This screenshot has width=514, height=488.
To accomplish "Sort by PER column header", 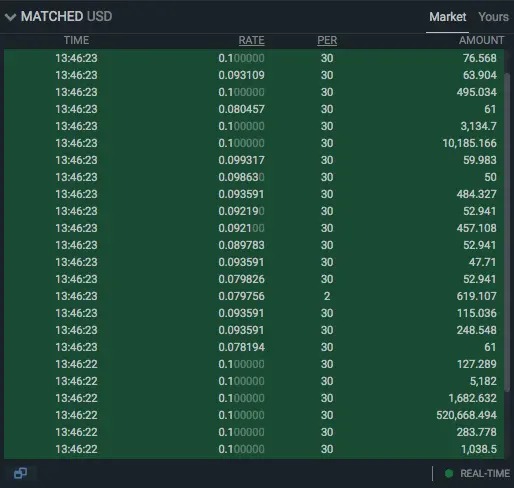I will pyautogui.click(x=327, y=40).
